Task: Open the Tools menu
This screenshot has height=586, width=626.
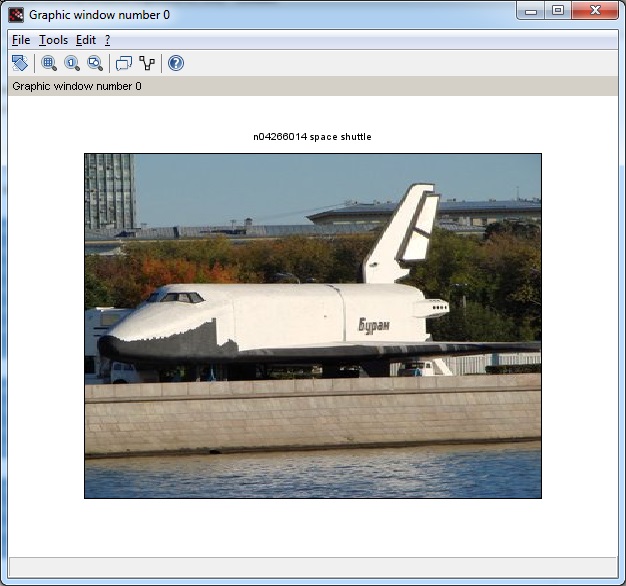Action: (53, 40)
